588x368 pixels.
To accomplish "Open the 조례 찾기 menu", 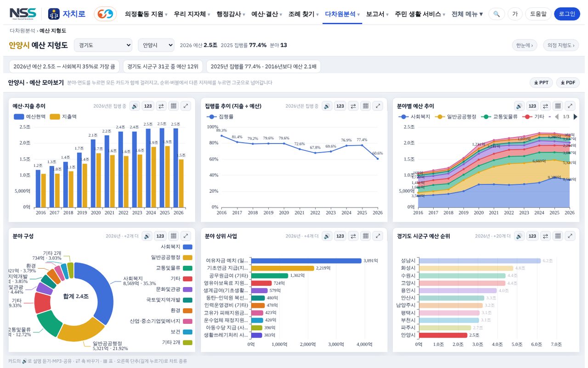I will 304,14.
